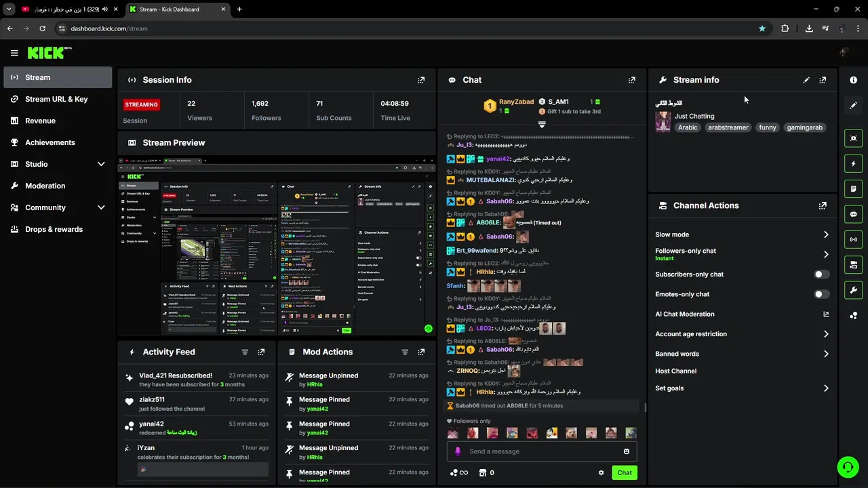Pop out the Channel Actions panel
This screenshot has width=868, height=488.
tap(823, 205)
